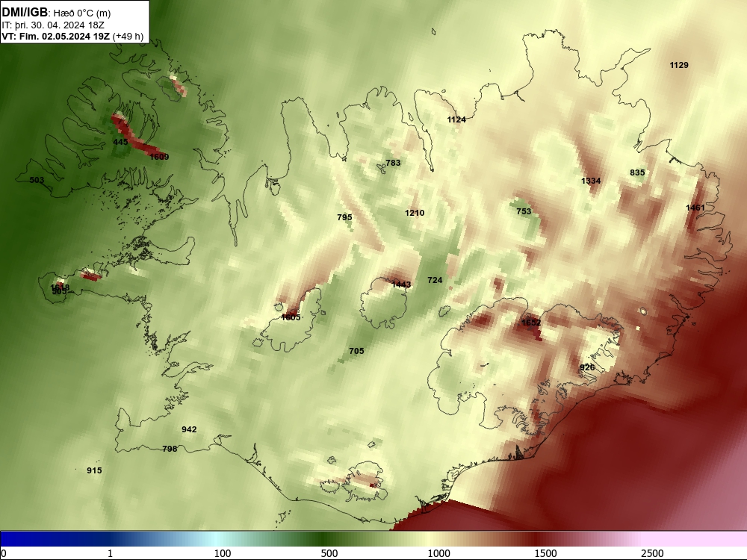Click the pink end of the color scale
This screenshot has height=560, width=747.
695,539
